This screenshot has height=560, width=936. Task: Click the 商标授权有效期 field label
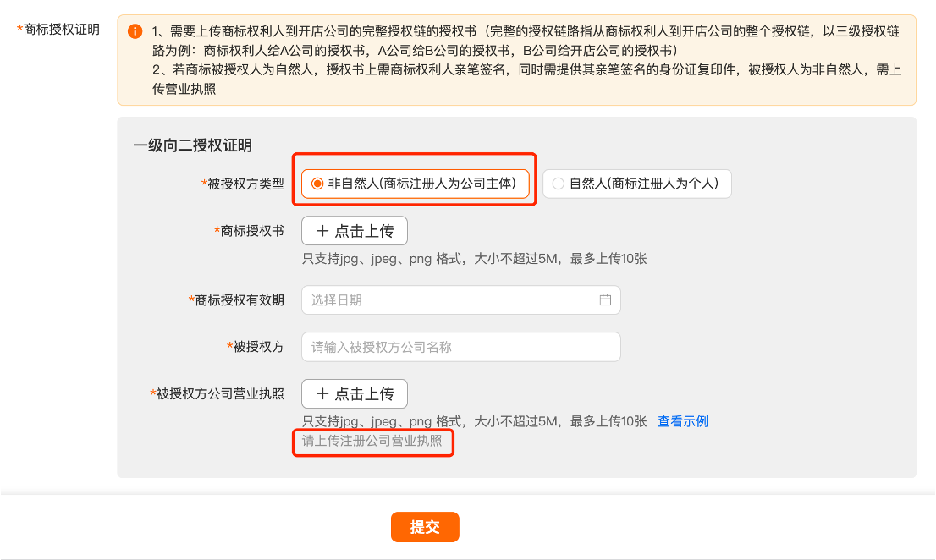click(x=239, y=300)
